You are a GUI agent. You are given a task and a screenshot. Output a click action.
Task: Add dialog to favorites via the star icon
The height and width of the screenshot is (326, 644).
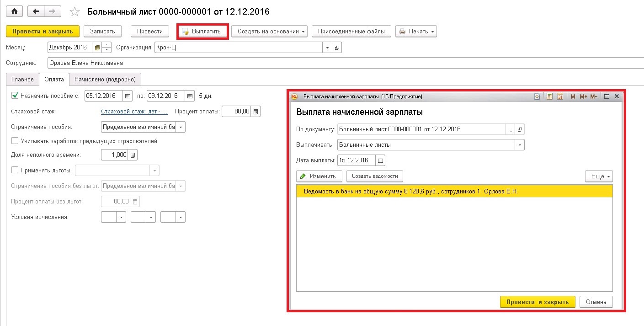(537, 96)
